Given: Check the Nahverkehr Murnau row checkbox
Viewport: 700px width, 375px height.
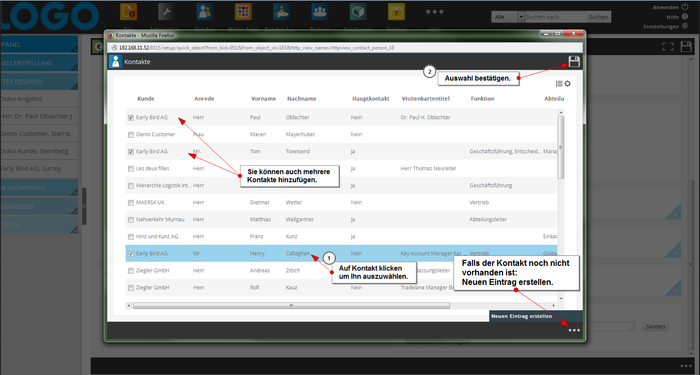Looking at the screenshot, I should point(131,220).
